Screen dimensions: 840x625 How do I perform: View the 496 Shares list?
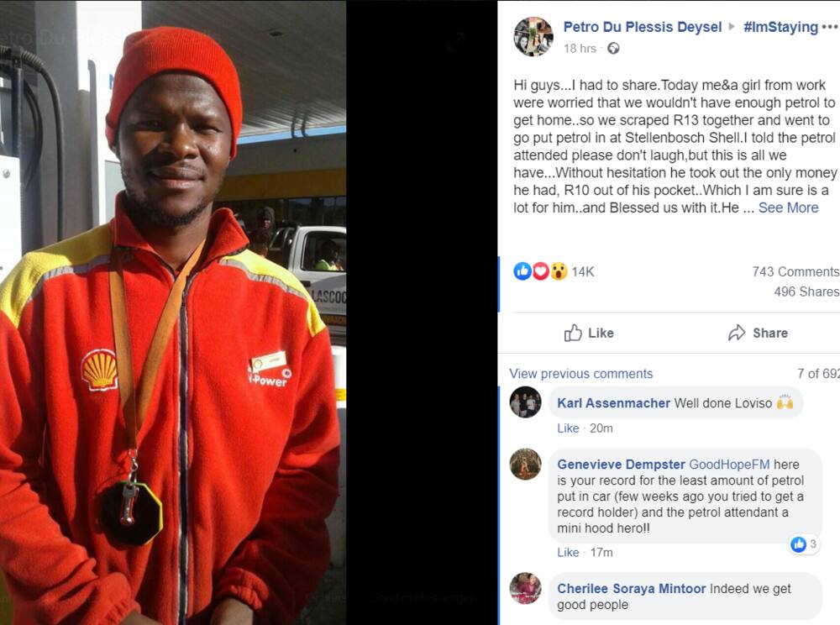[806, 291]
